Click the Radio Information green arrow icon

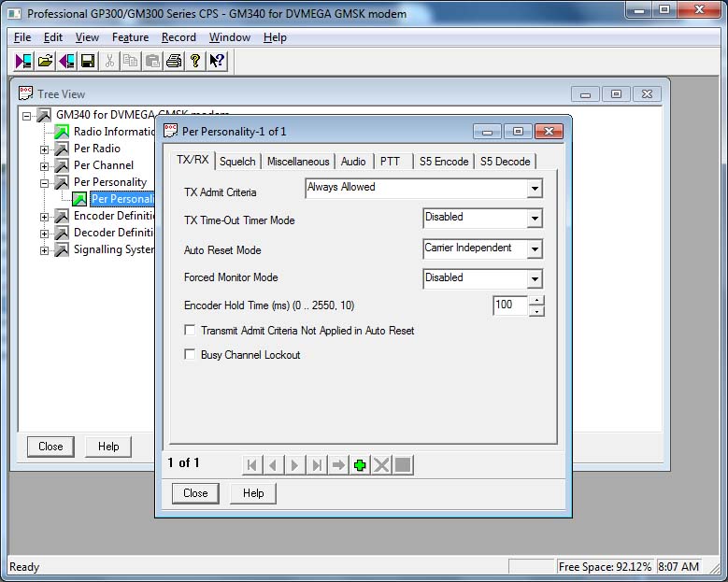point(62,132)
